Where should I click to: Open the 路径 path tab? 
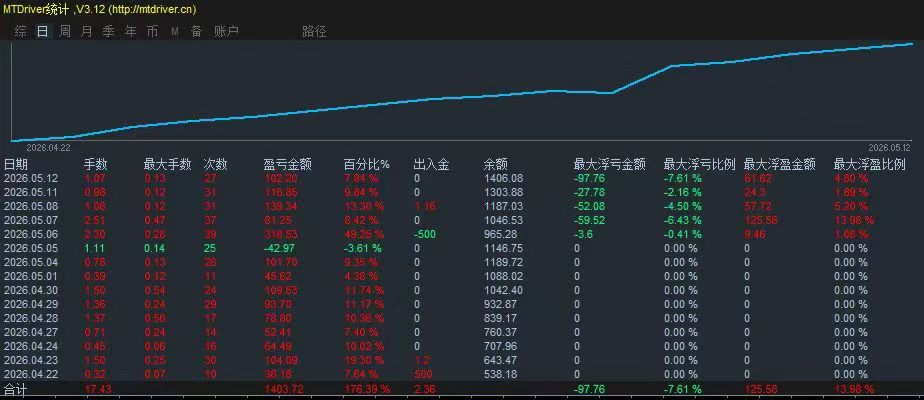pos(314,32)
